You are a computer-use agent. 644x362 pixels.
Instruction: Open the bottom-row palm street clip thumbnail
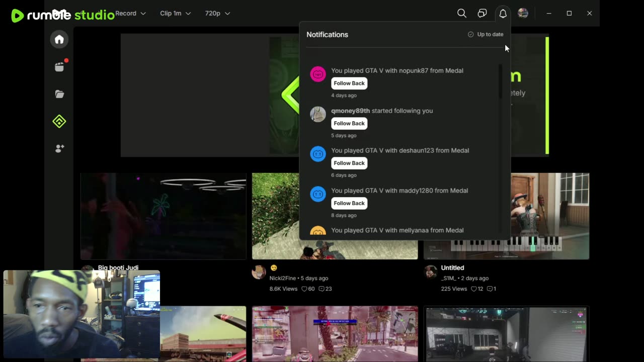coord(335,334)
